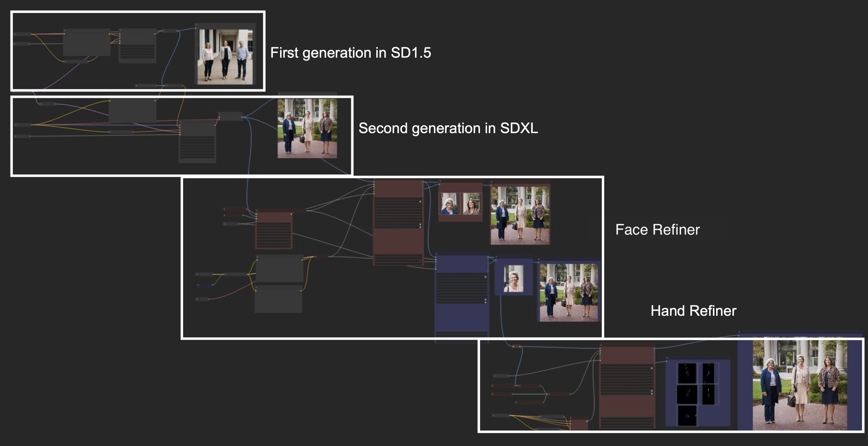This screenshot has width=868, height=446.
Task: Open the two cropped faces preview node
Action: [460, 203]
